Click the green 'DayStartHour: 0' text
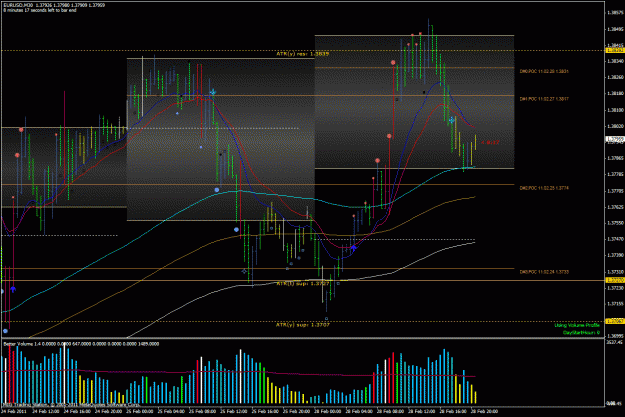Viewport: 625px width, 417px height. click(581, 332)
